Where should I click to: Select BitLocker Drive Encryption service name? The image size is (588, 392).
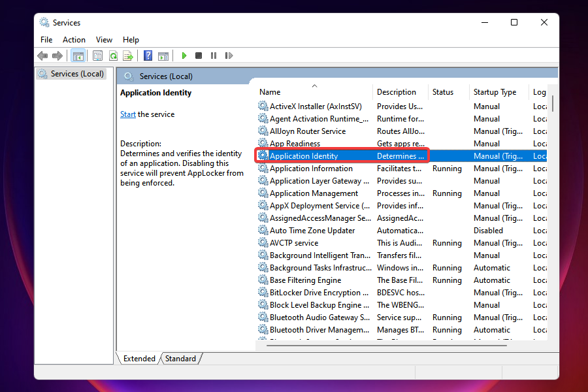319,292
